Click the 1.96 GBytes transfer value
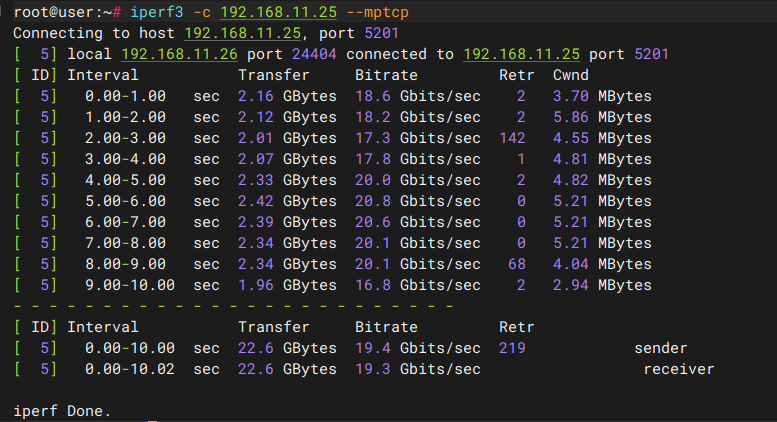This screenshot has height=422, width=777. coord(287,285)
